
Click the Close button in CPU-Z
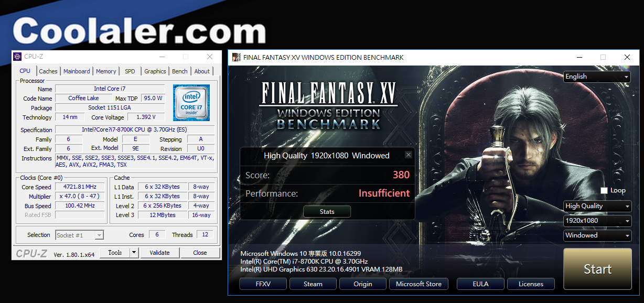200,253
